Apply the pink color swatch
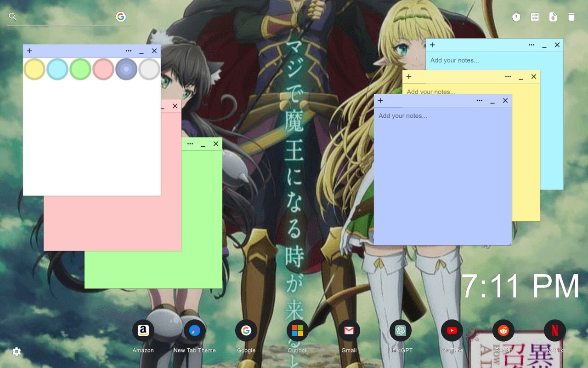Screen dimensions: 588x368 coord(103,69)
